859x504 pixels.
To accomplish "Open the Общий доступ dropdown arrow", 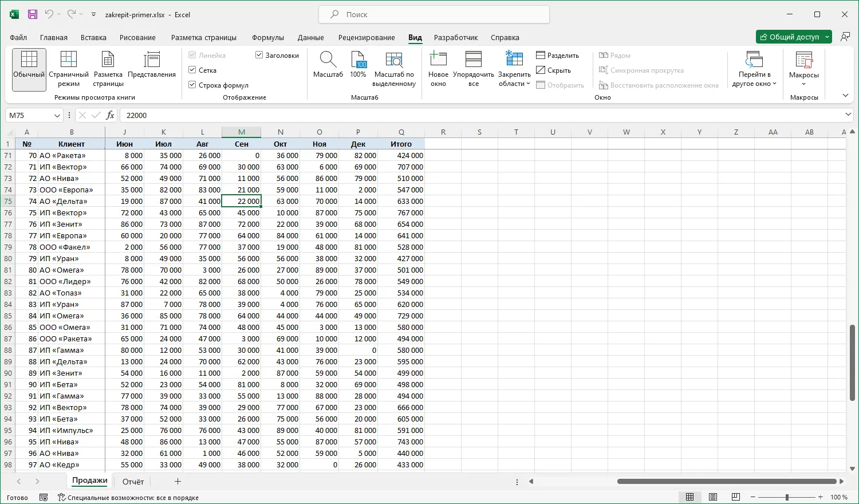I will [x=827, y=37].
